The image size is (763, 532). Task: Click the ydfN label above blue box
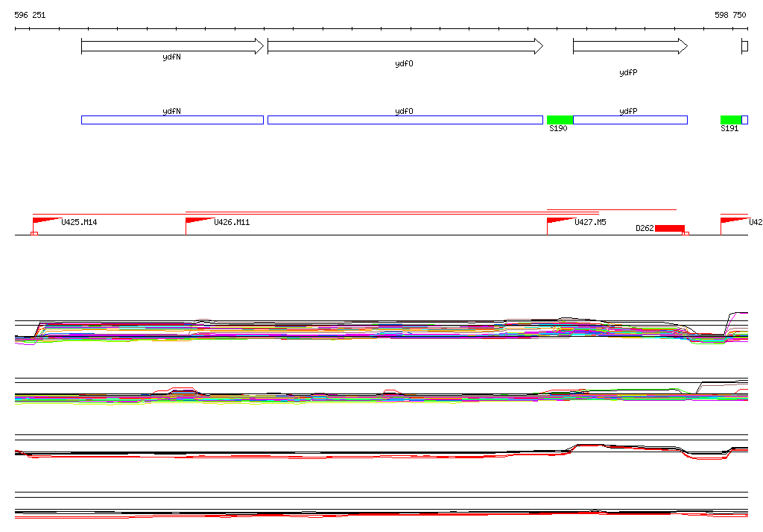172,112
